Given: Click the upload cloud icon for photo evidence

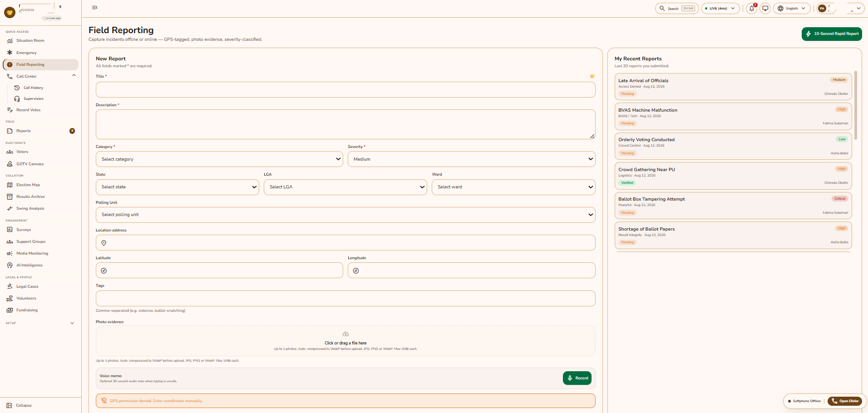Looking at the screenshot, I should [345, 334].
